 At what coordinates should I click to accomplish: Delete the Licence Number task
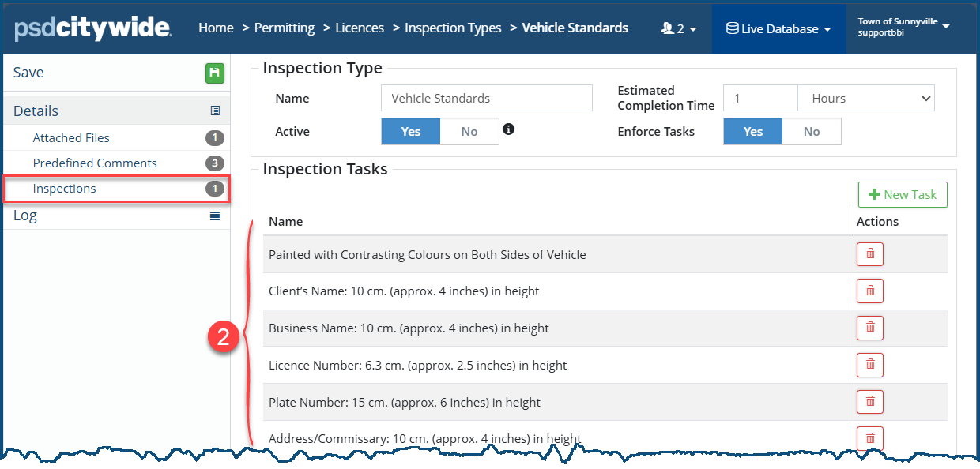pyautogui.click(x=869, y=365)
